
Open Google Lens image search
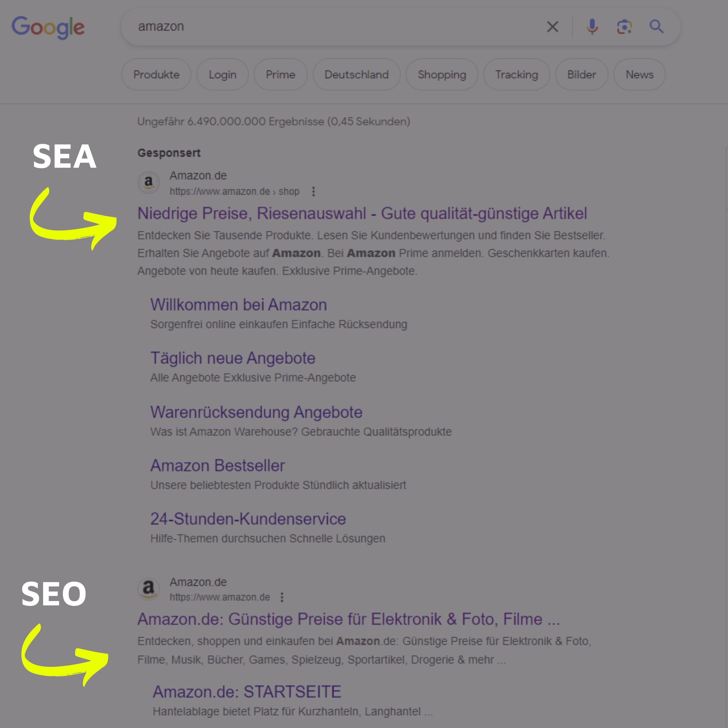(624, 27)
